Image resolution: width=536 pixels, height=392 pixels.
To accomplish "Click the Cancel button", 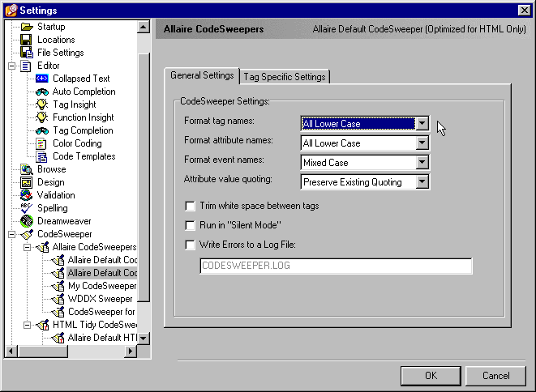I will [495, 376].
